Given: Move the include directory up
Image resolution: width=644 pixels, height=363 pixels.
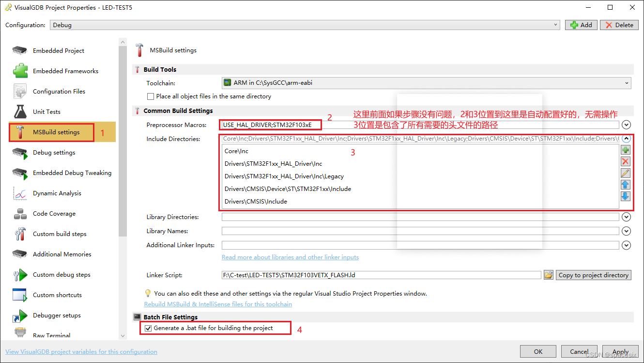Looking at the screenshot, I should pos(626,185).
